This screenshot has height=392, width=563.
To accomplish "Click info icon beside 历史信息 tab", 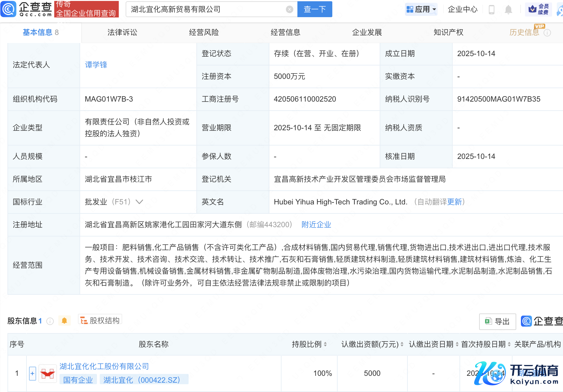I will 547,33.
